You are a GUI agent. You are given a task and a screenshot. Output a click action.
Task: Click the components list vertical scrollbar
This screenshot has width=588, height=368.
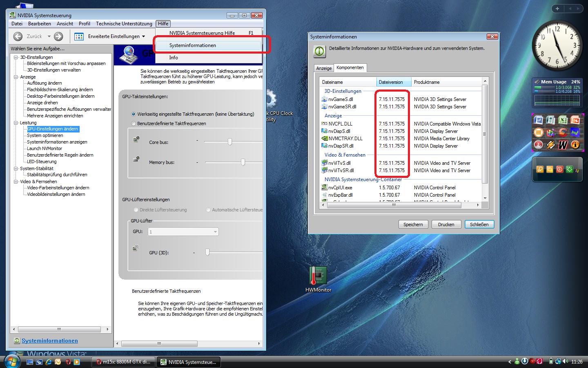(x=485, y=140)
